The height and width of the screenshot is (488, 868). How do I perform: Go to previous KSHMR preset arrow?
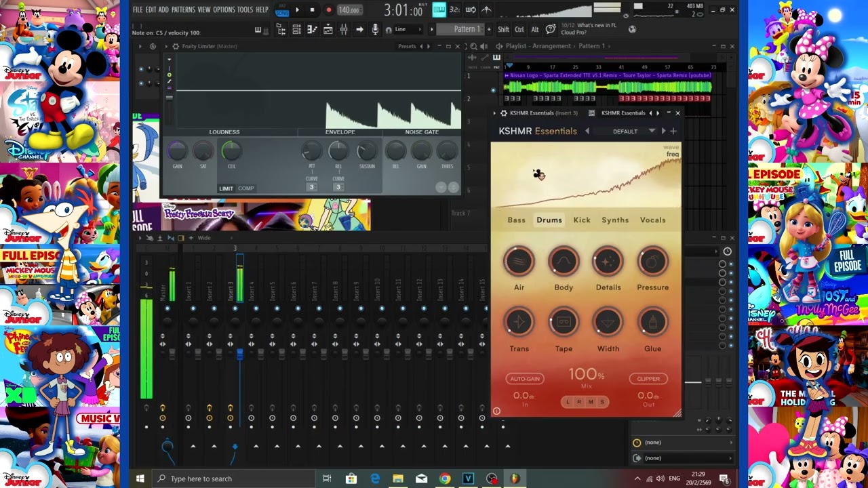[x=587, y=131]
